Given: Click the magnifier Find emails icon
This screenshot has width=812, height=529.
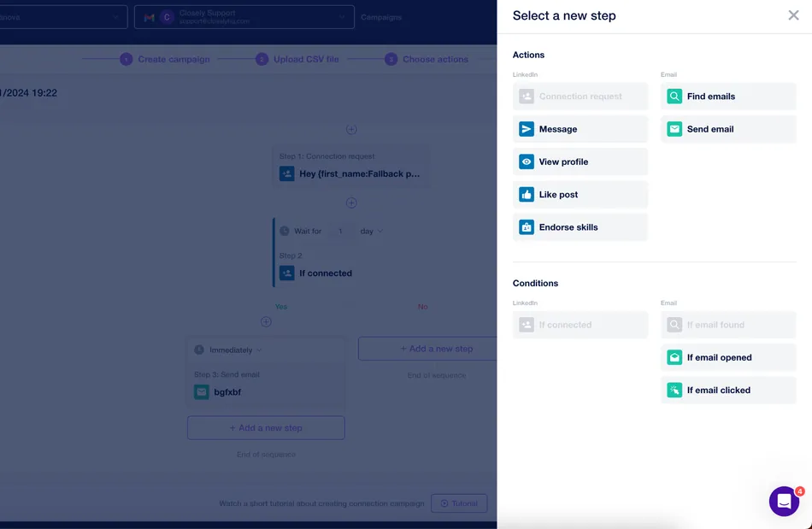Looking at the screenshot, I should point(674,97).
